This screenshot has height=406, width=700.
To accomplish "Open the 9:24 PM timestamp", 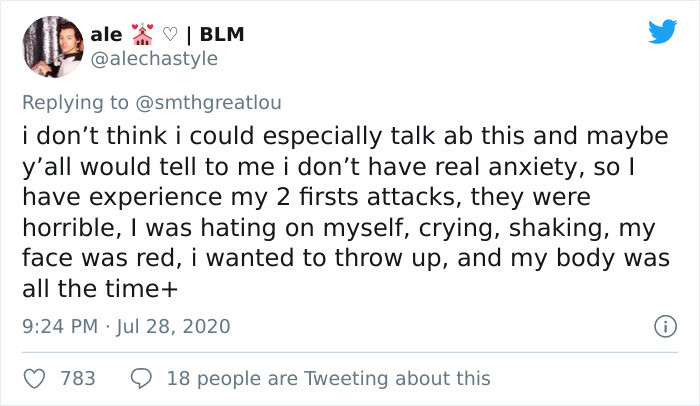I will coord(60,326).
